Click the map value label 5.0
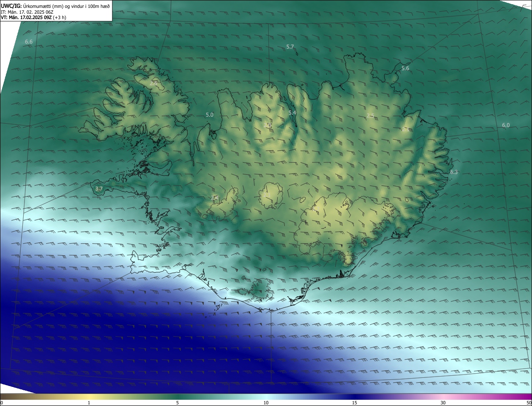 [209, 115]
